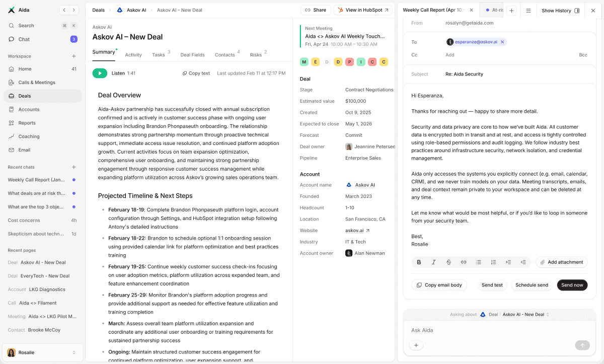Click the Aida logo icon
The image size is (604, 364).
tap(12, 10)
